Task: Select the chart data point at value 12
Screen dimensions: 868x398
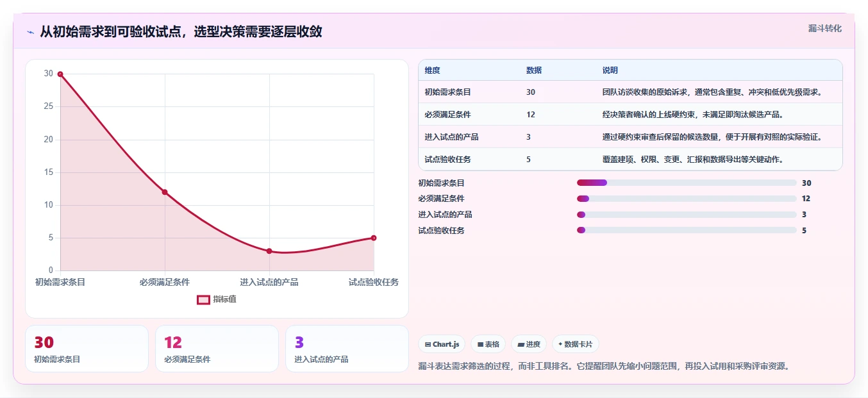Action: coord(165,192)
